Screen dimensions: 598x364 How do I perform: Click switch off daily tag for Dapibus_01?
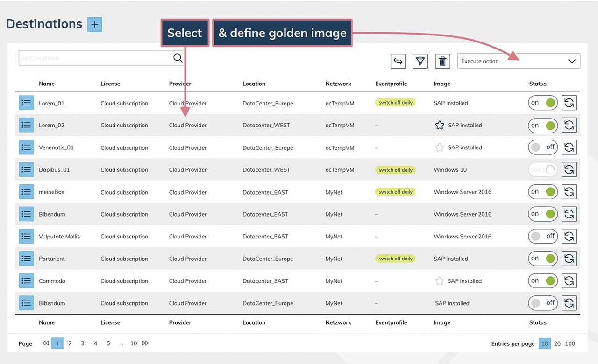click(395, 170)
